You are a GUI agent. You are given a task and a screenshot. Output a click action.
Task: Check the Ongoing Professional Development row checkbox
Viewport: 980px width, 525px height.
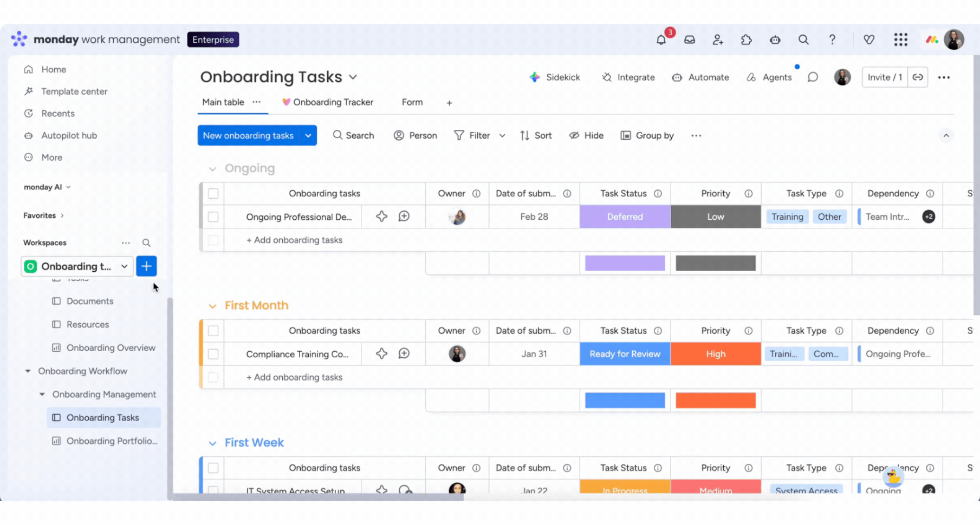click(x=213, y=216)
